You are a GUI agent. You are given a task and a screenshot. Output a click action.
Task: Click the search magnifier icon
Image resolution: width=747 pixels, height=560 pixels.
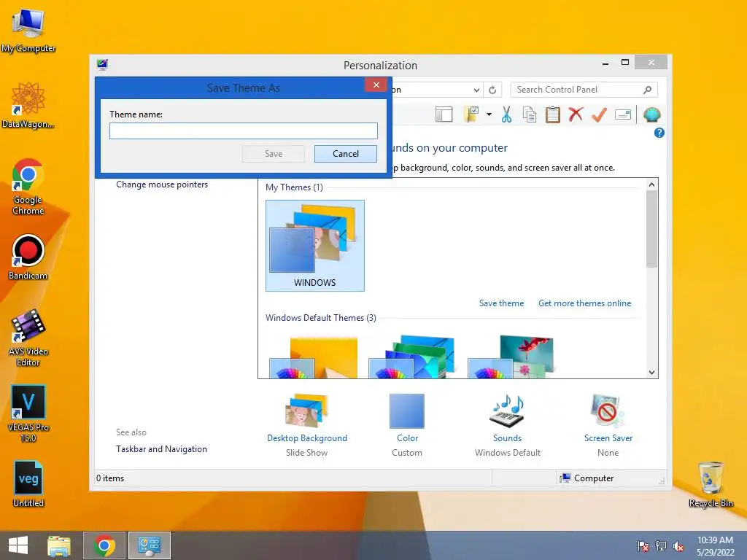(647, 90)
